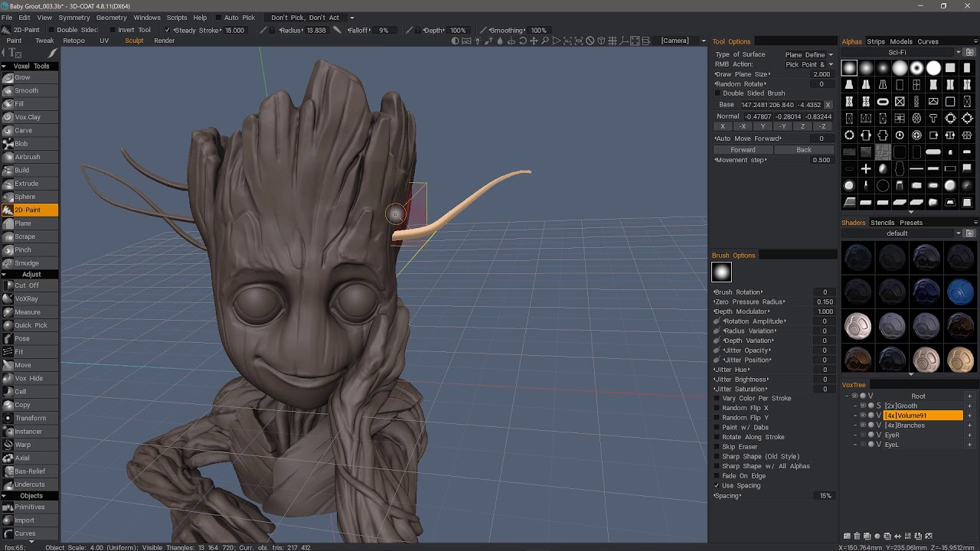Screen dimensions: 980x551
Task: Open the Geometry menu
Action: pos(111,18)
